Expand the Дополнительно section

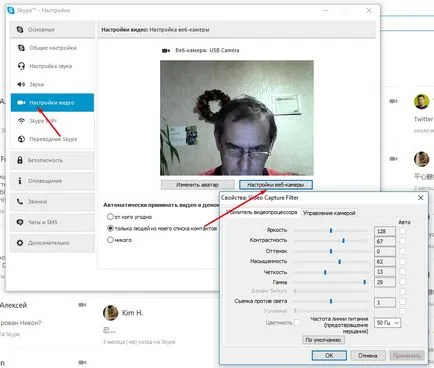coord(52,243)
